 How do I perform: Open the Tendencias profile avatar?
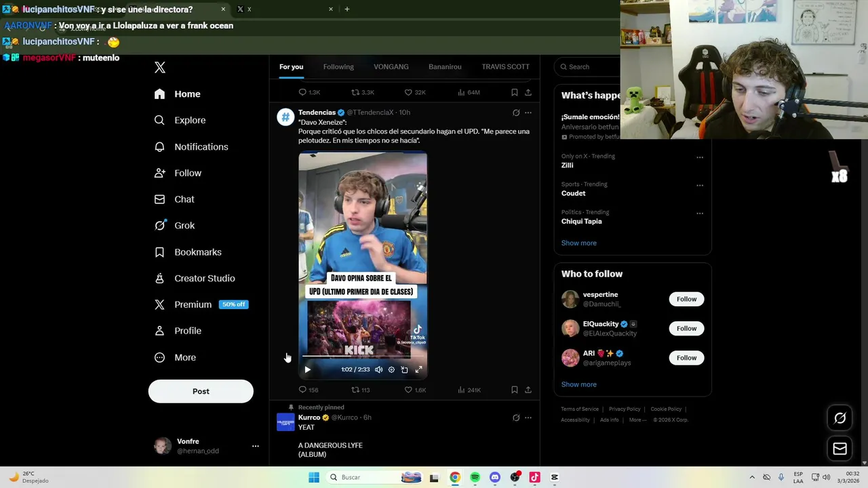285,117
